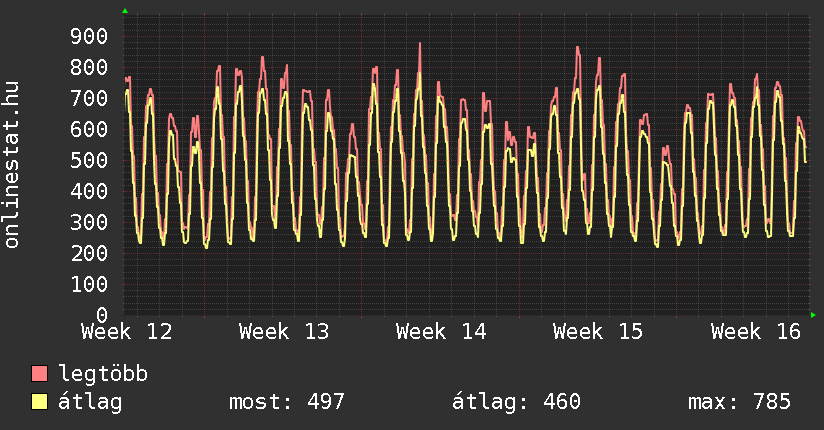Click the 900 y-axis tick label

click(x=89, y=37)
